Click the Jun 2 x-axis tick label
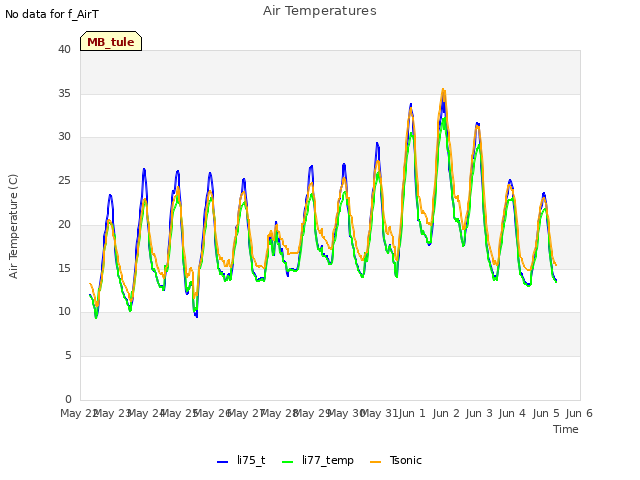 point(446,413)
